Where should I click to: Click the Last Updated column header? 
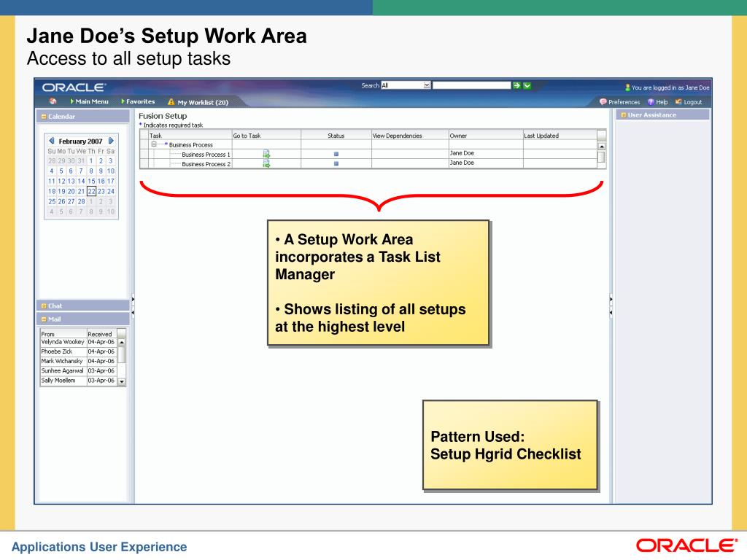560,135
